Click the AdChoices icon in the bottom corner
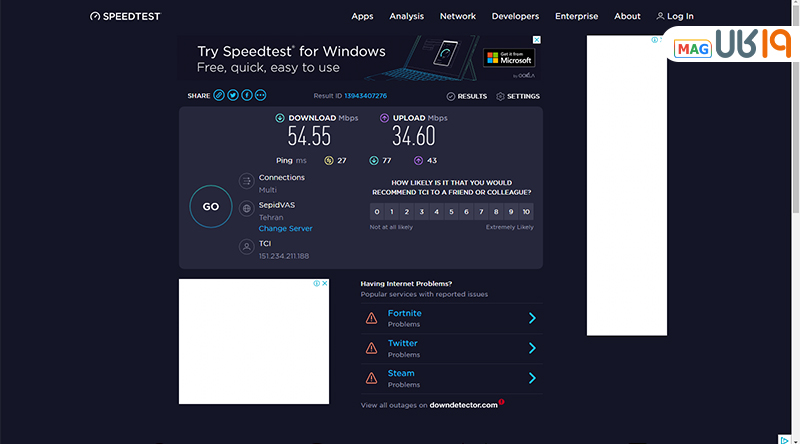The image size is (800, 444). tap(784, 440)
